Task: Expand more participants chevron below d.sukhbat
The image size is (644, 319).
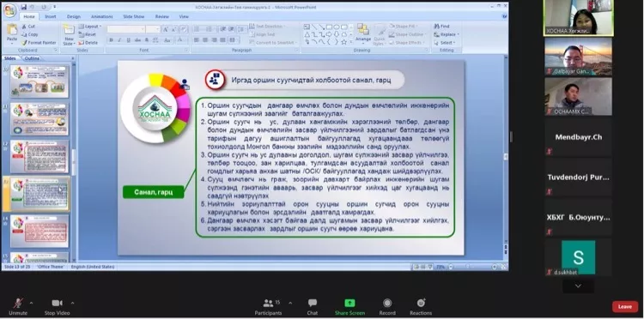Action: pos(578,286)
